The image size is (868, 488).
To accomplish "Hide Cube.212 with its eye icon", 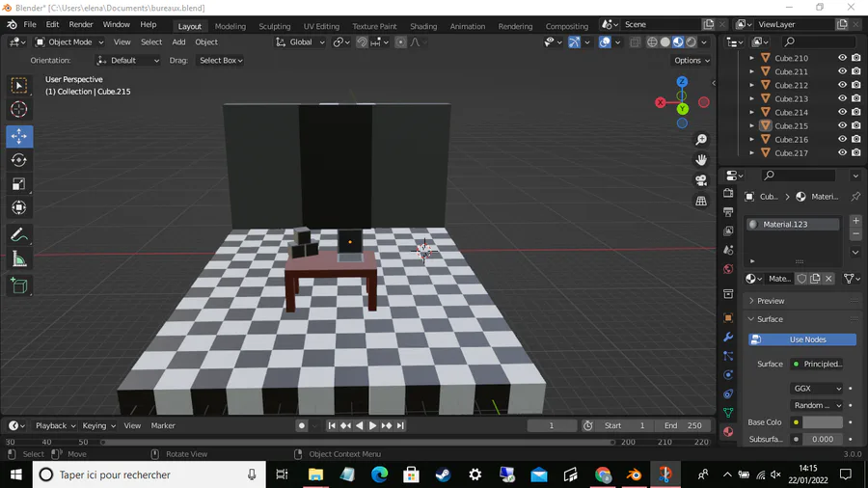I will pos(842,85).
